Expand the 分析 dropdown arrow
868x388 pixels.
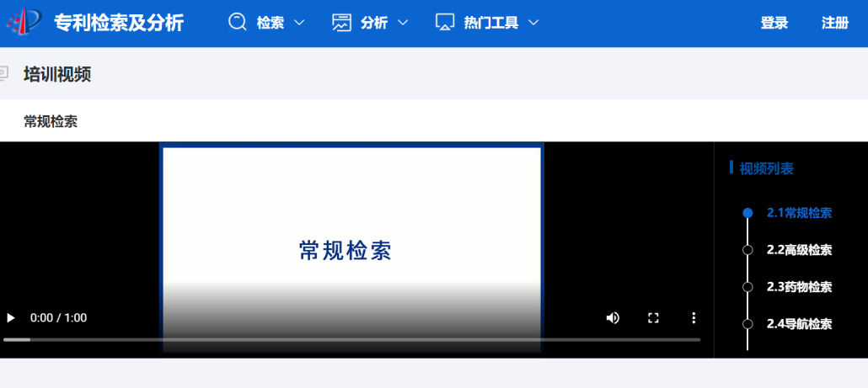(x=403, y=23)
